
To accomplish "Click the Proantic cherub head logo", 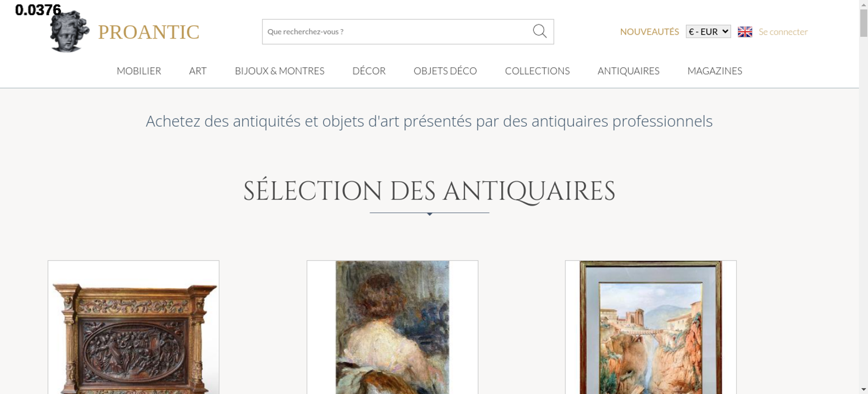I will click(x=69, y=31).
